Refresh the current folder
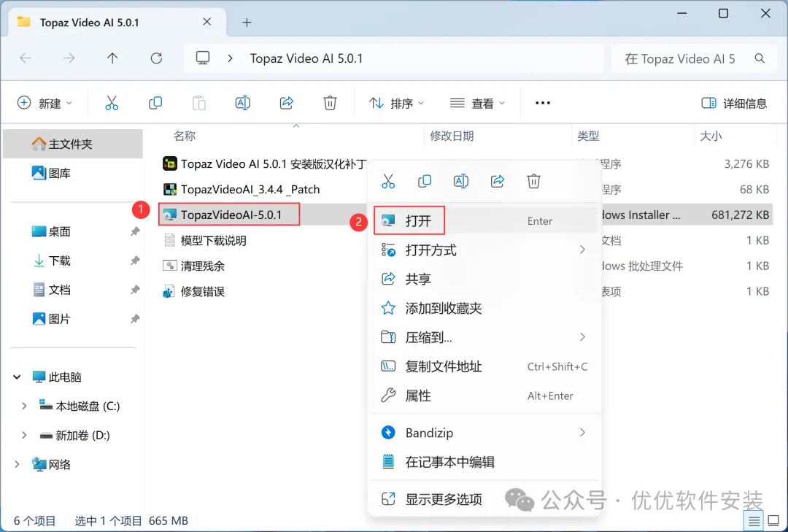The image size is (788, 532). click(156, 58)
